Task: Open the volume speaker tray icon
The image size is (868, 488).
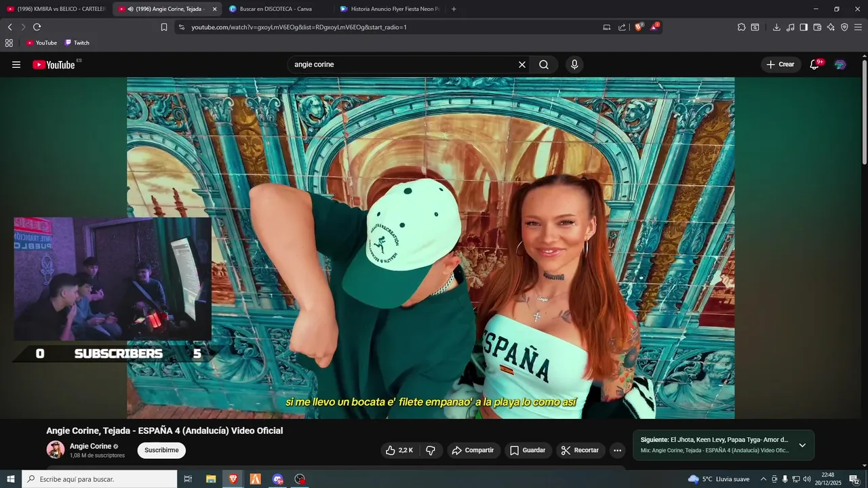Action: 807,479
